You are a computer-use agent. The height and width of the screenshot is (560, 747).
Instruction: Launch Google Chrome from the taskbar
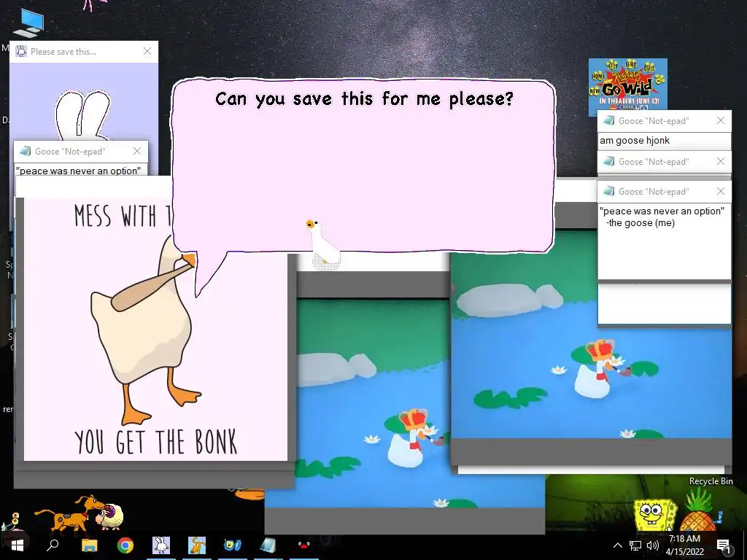[x=125, y=545]
